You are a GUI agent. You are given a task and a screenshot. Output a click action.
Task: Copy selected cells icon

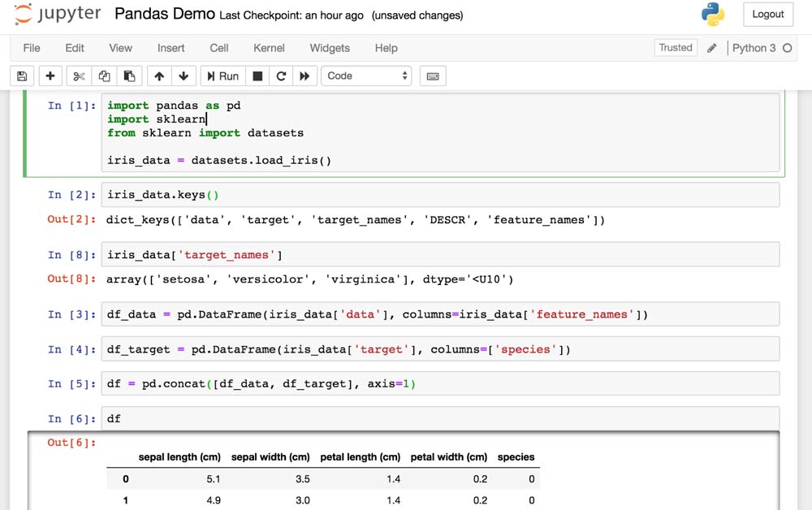[x=104, y=76]
